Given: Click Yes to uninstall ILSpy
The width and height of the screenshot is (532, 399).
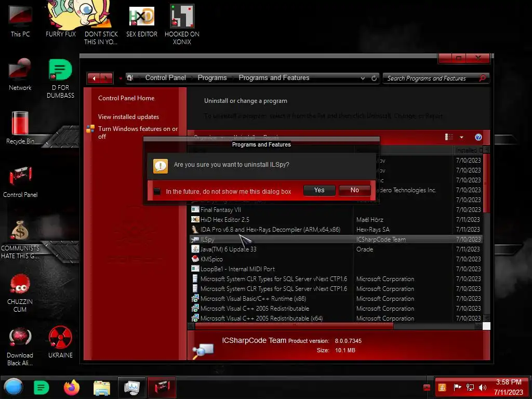Looking at the screenshot, I should [x=320, y=190].
